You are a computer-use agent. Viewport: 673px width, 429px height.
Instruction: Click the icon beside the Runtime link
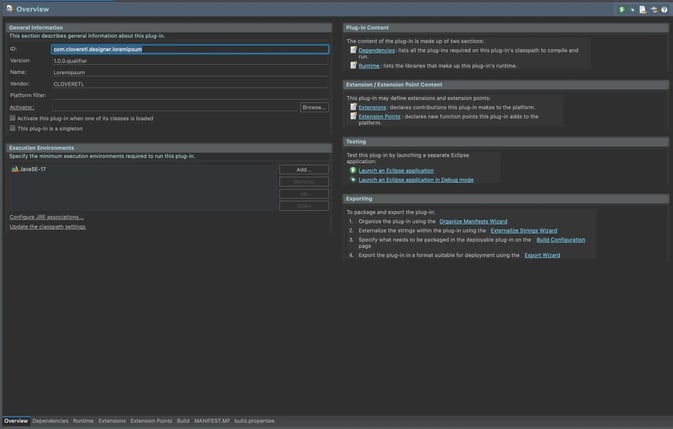tap(353, 65)
